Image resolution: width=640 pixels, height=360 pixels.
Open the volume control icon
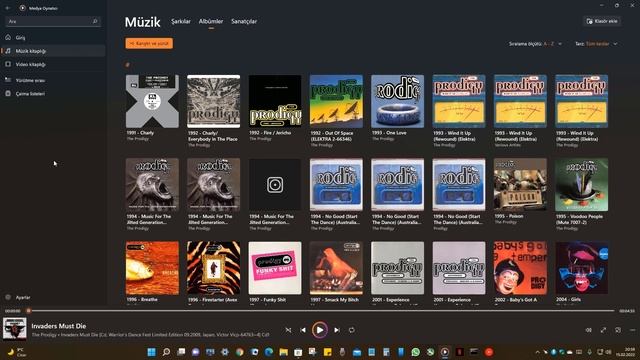[589, 330]
